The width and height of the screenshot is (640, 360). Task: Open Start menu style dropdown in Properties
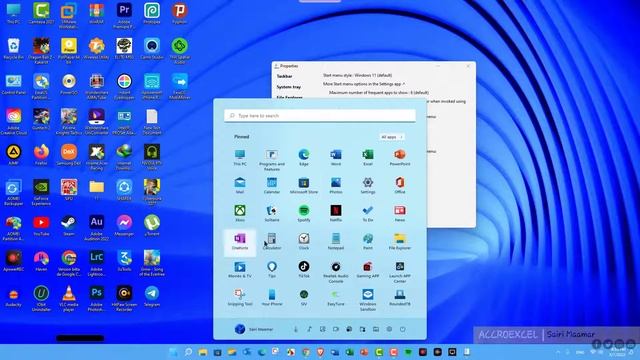358,75
